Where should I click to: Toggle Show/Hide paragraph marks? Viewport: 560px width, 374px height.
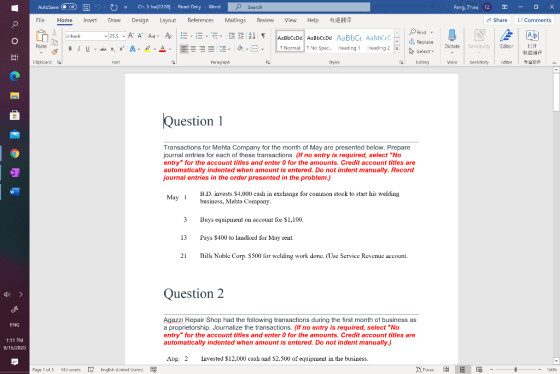click(263, 36)
